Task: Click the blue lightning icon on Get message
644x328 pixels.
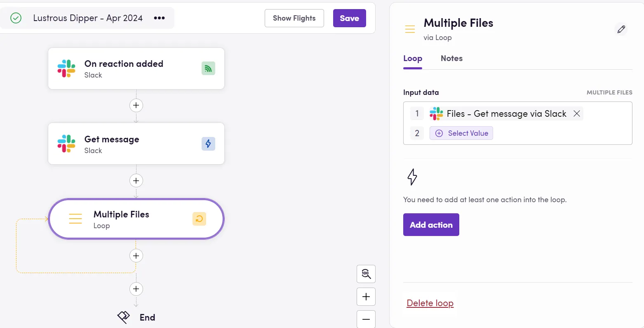Action: click(208, 144)
